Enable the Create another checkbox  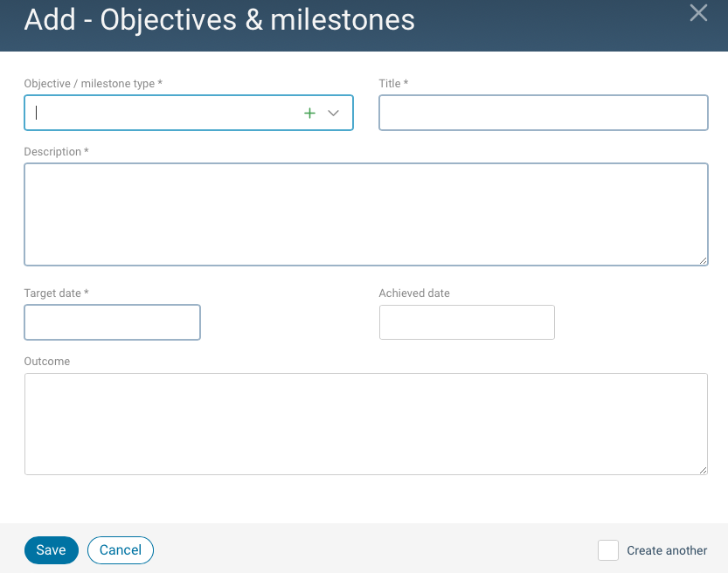[607, 550]
